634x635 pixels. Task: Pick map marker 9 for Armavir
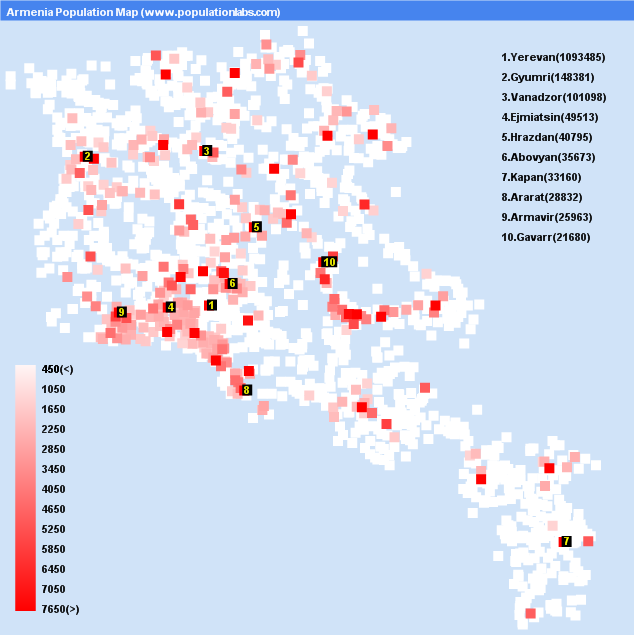[121, 312]
